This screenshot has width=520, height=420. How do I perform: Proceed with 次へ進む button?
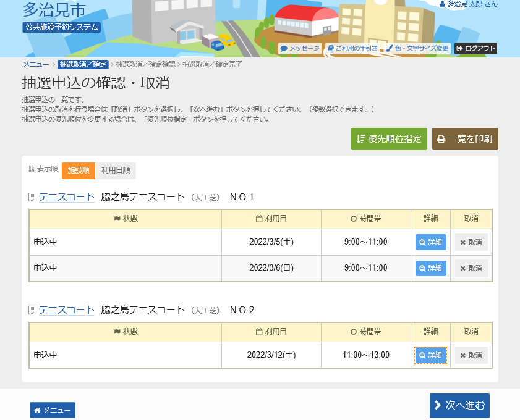[459, 405]
